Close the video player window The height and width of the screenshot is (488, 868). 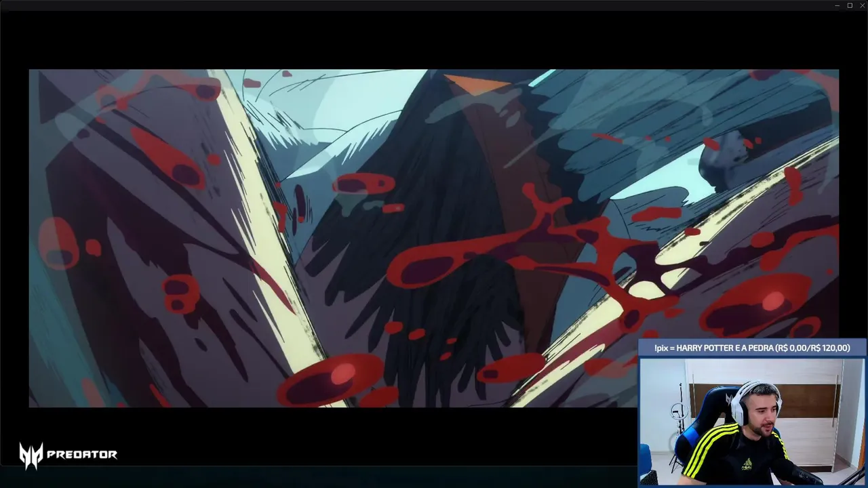[x=862, y=5]
